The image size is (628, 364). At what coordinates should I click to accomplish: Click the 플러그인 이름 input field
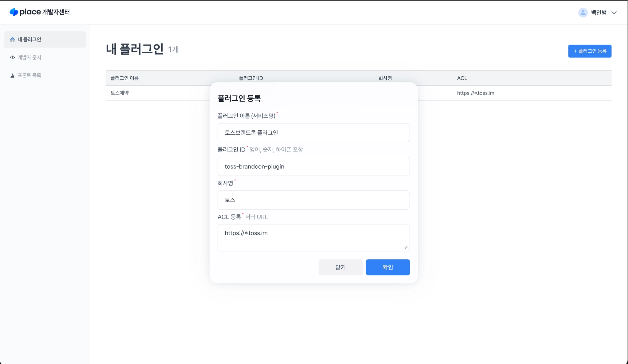(x=313, y=133)
